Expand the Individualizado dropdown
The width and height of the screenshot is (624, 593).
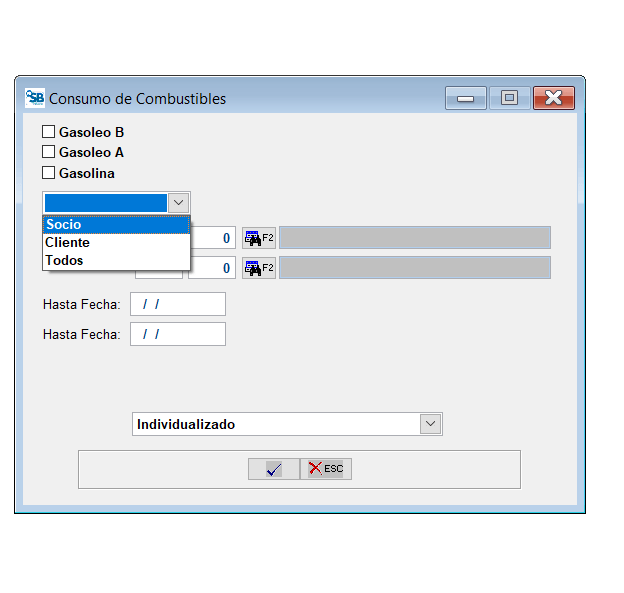(x=430, y=424)
